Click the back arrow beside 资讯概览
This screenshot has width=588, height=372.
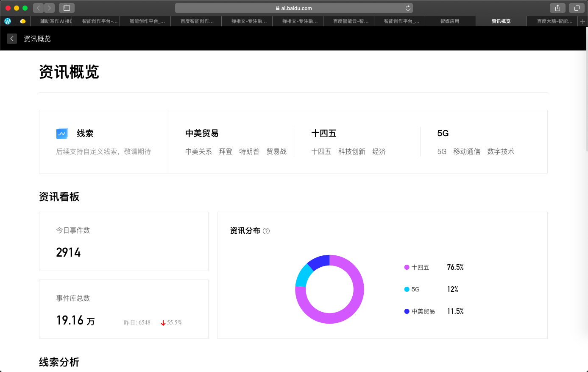pos(12,39)
